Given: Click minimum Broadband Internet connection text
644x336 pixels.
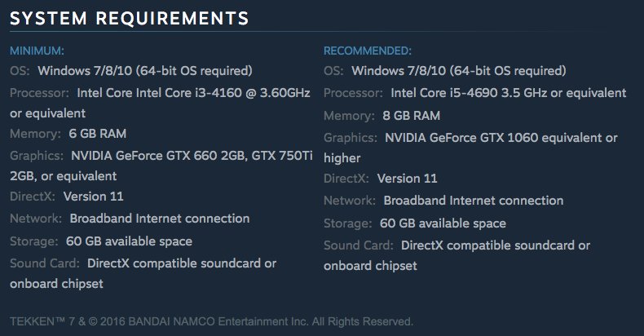Looking at the screenshot, I should 160,219.
